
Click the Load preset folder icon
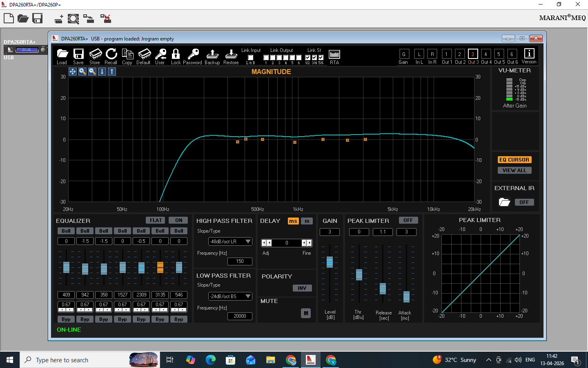(x=62, y=54)
